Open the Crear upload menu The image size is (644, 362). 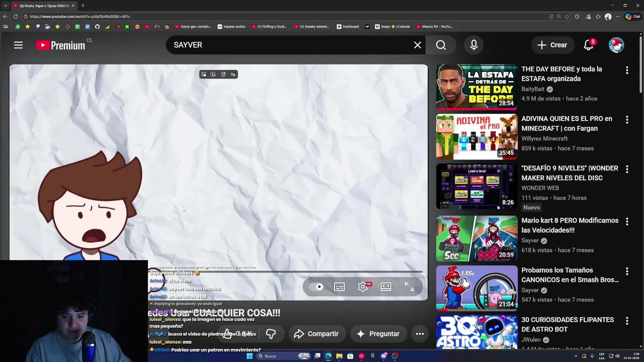point(552,45)
